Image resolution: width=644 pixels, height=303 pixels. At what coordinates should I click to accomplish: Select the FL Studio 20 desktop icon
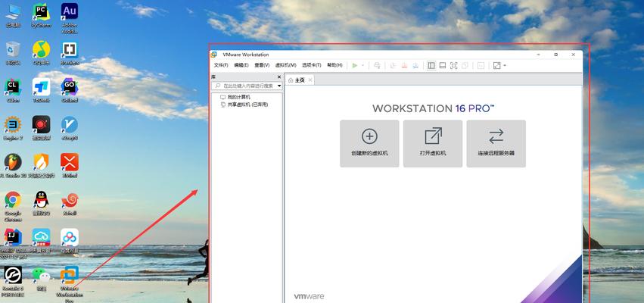click(x=13, y=166)
